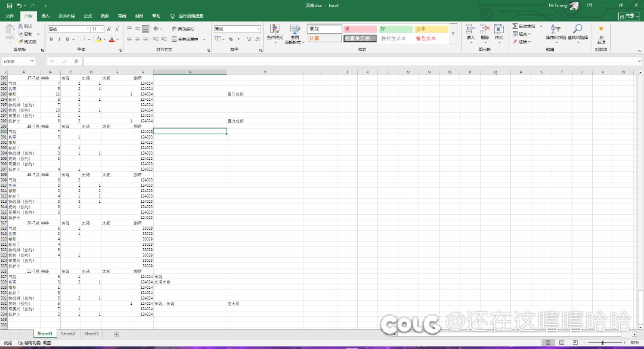The height and width of the screenshot is (349, 644).
Task: Activate the Format Painter brush
Action: pyautogui.click(x=27, y=42)
